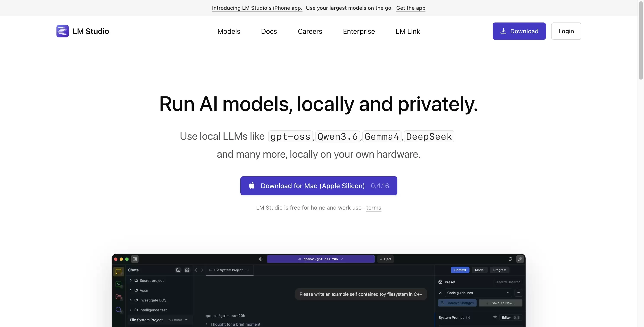Expand the Intelligence test folder
The image size is (644, 327).
pos(131,310)
